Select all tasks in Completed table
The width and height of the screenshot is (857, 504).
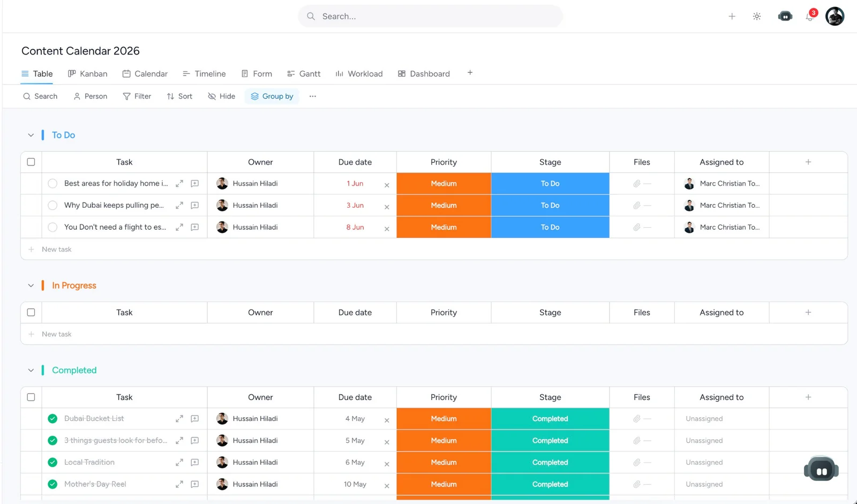[31, 397]
